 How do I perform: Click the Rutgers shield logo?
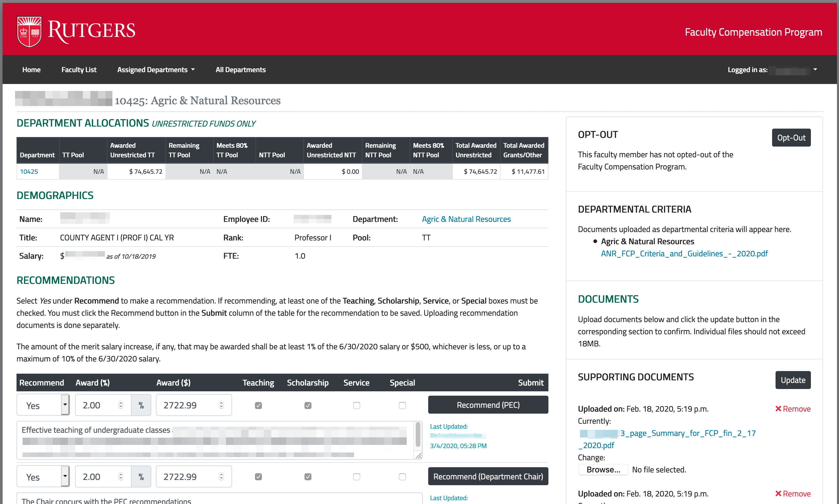click(29, 32)
